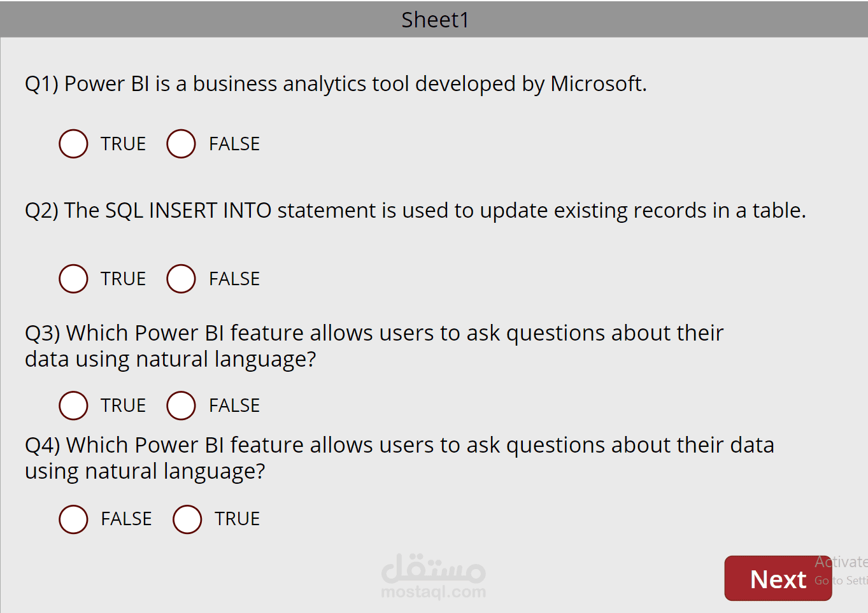Click the Q1 Power BI question text

336,84
